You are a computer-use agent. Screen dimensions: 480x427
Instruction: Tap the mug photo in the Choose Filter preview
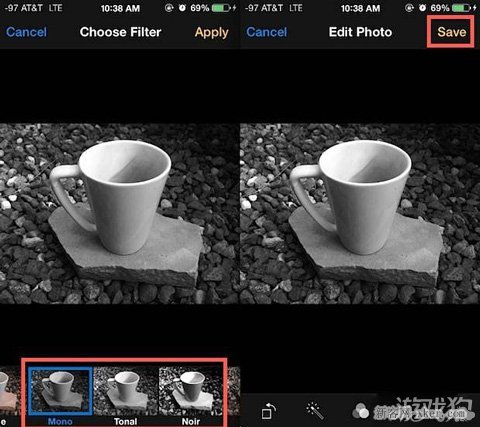point(120,213)
